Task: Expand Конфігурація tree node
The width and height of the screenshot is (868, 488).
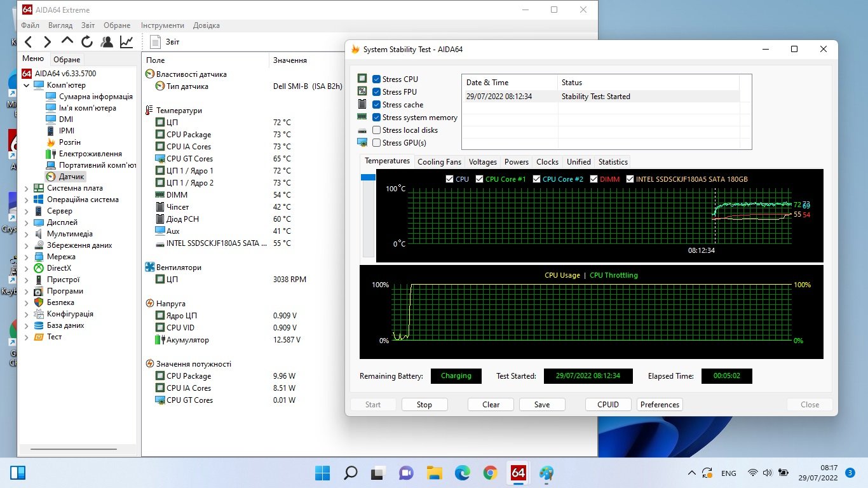Action: (x=26, y=314)
